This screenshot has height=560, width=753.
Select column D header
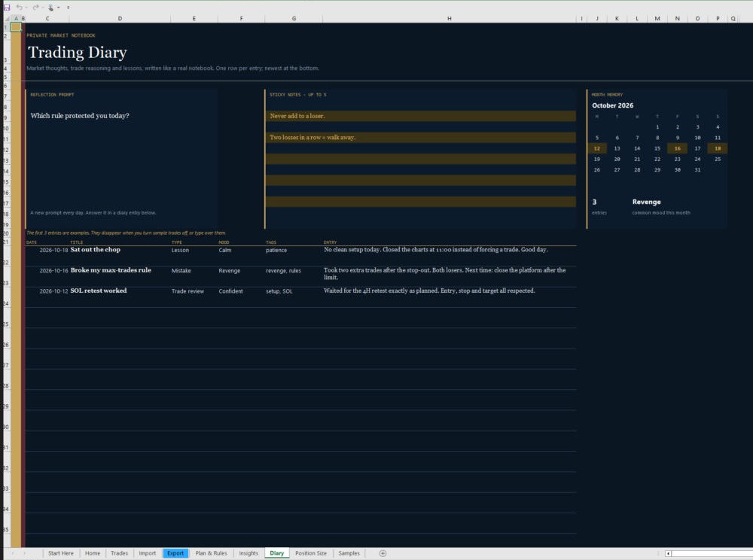point(120,19)
